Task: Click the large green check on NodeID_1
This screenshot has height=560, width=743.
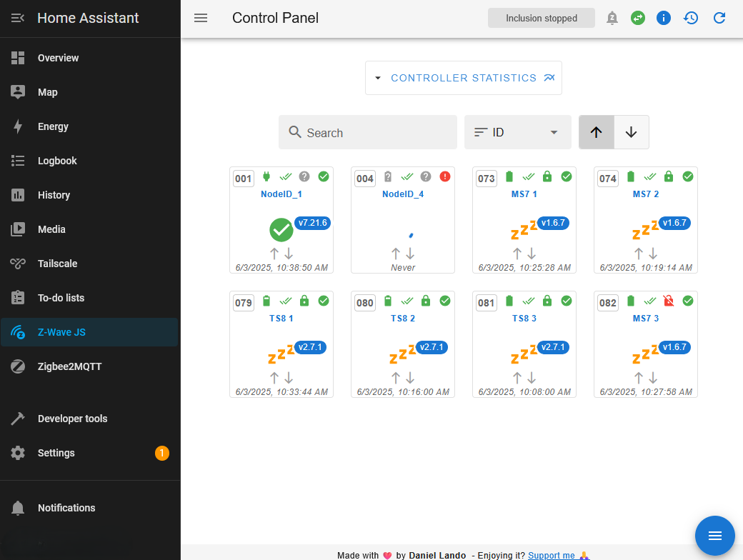Action: point(281,230)
